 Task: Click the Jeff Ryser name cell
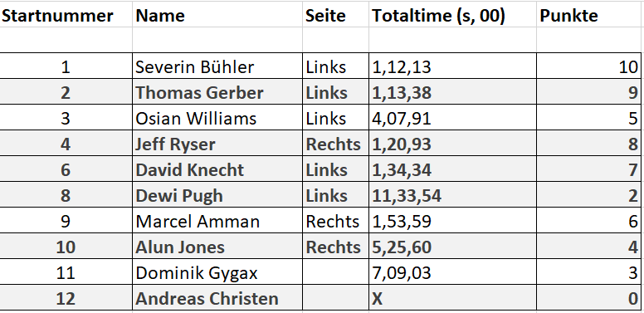tap(217, 143)
